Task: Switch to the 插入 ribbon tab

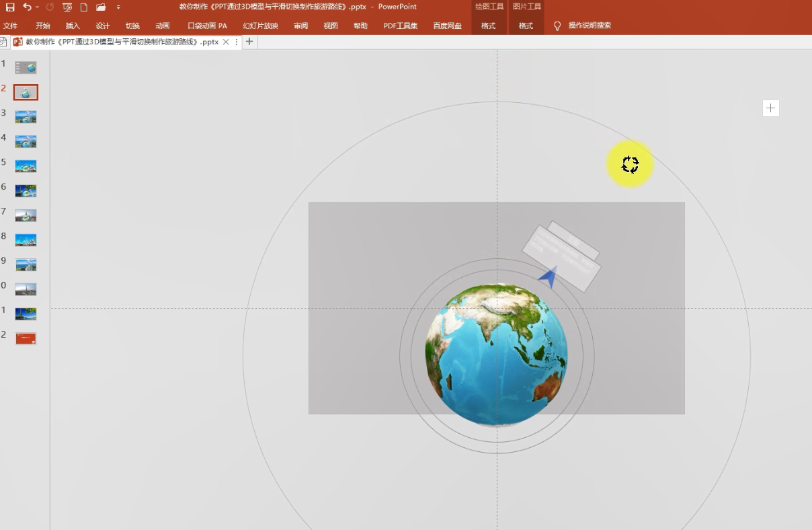Action: [x=73, y=26]
